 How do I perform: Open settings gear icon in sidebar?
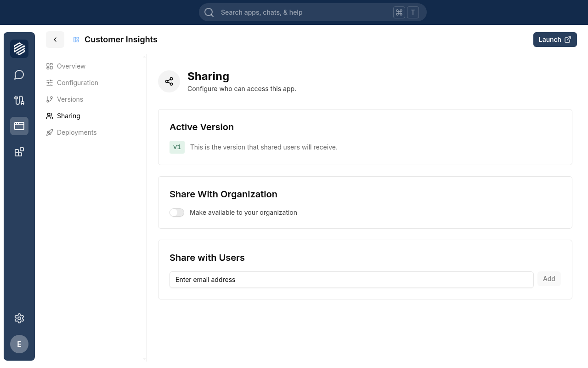19,318
